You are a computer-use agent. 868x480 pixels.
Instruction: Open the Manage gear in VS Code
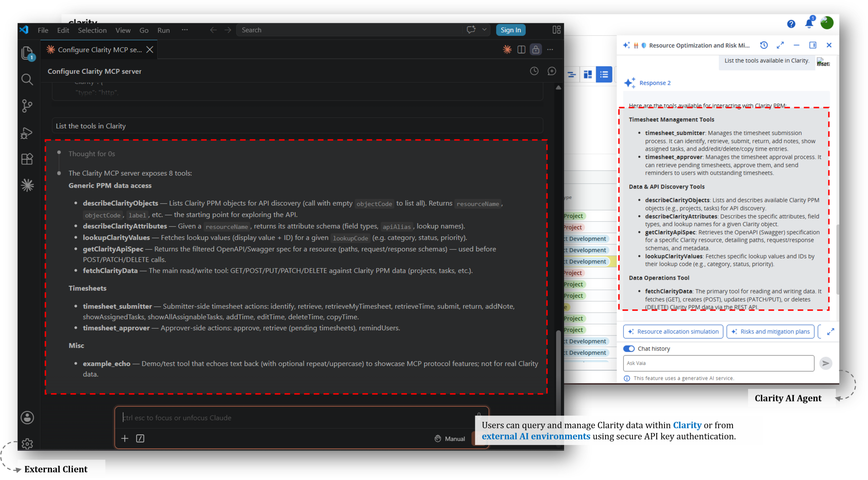pyautogui.click(x=27, y=443)
